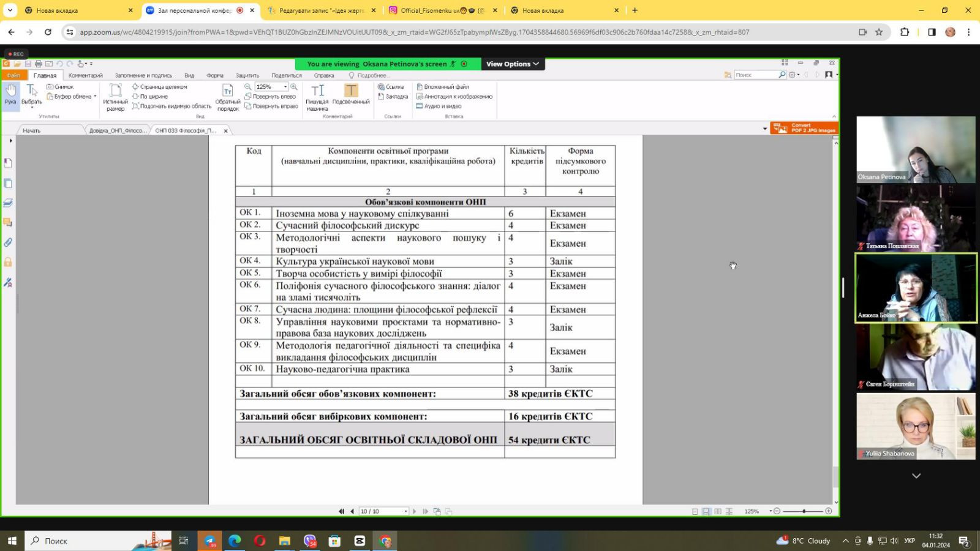Select the Hand (Рука) tool

coord(10,94)
